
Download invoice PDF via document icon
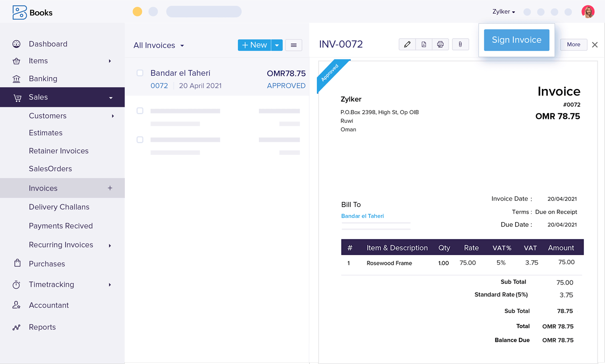tap(423, 45)
